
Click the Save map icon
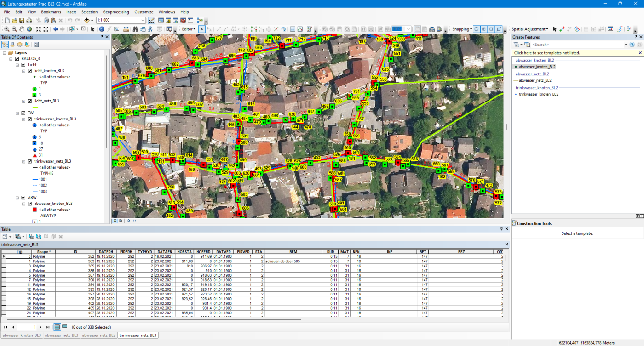pos(22,21)
